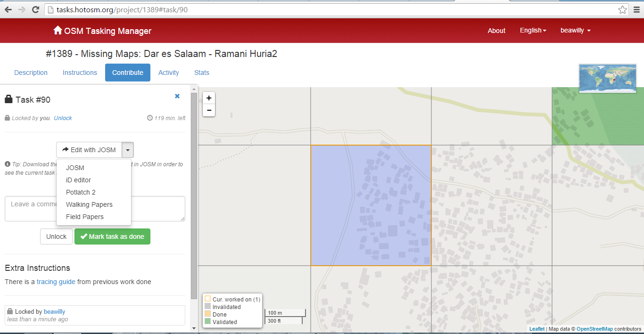This screenshot has width=644, height=334.
Task: Open About page in header
Action: 496,31
